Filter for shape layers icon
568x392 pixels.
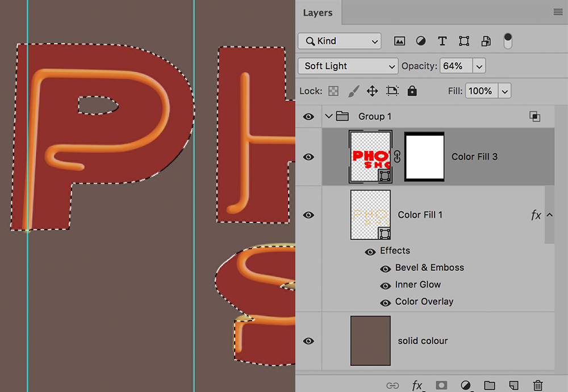[464, 41]
